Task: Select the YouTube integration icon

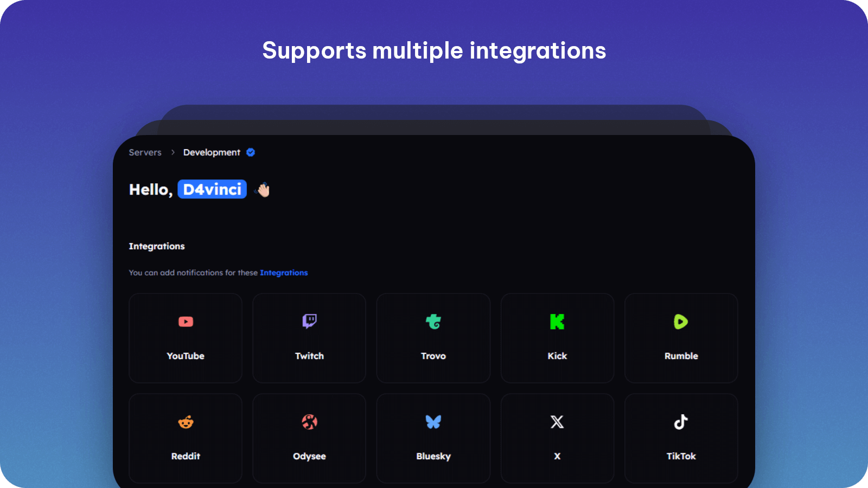Action: pos(186,322)
